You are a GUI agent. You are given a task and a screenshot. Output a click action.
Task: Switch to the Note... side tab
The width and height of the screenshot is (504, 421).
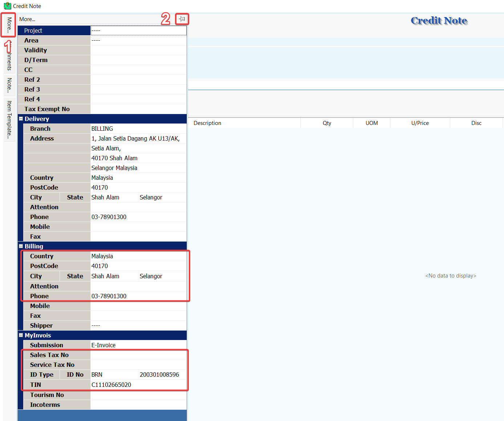click(9, 85)
